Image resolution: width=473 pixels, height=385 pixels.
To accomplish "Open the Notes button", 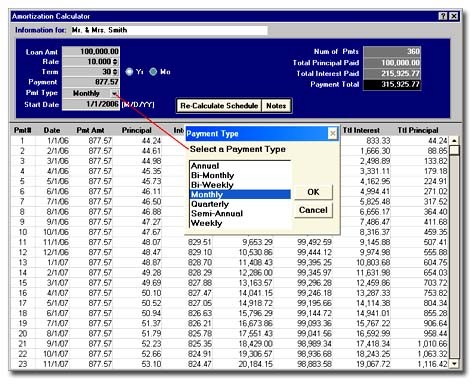I will coord(276,106).
